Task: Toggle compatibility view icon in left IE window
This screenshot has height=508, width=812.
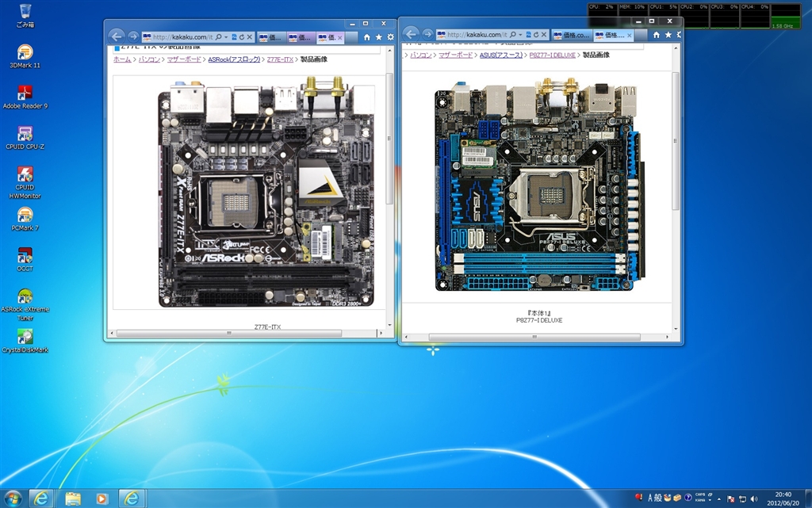Action: click(234, 37)
